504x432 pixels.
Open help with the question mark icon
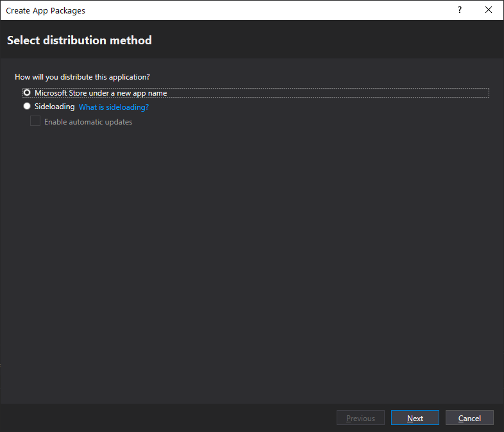459,10
